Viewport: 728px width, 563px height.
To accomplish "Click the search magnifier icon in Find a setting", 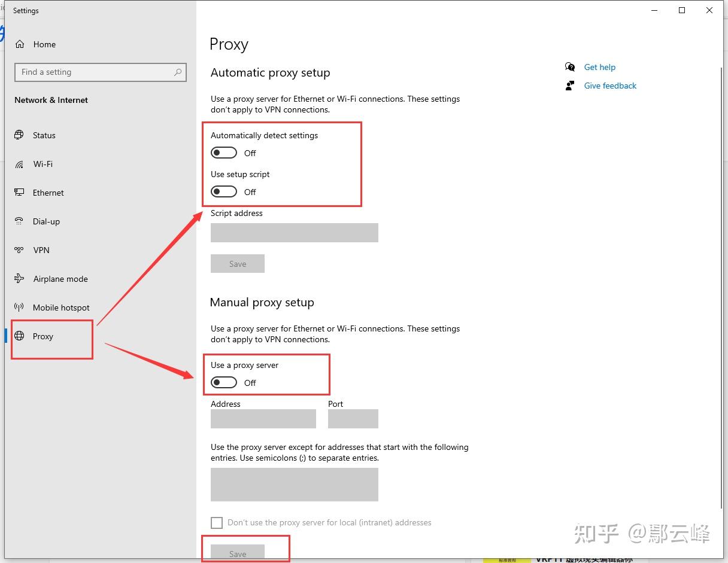I will (178, 72).
